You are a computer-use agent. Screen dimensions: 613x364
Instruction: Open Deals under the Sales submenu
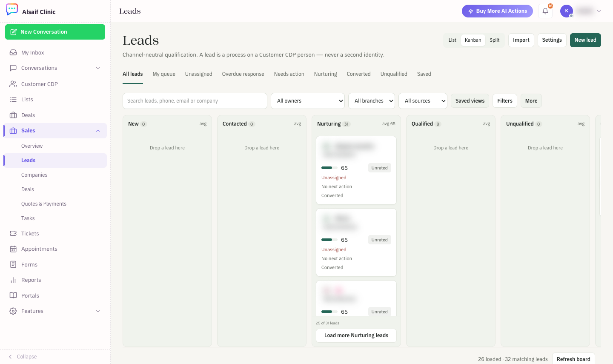28,189
